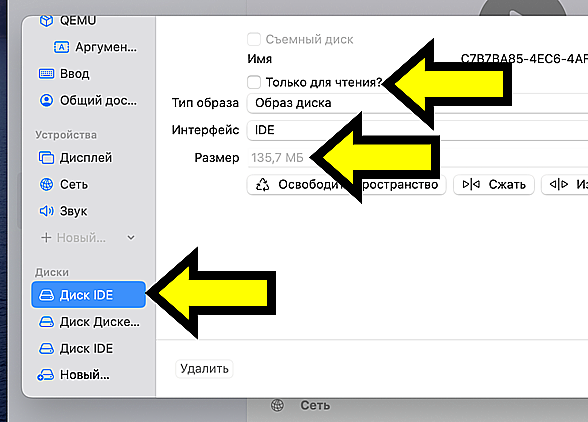Click the display icon beside Дисплей
Image resolution: width=588 pixels, height=422 pixels.
pyautogui.click(x=46, y=158)
